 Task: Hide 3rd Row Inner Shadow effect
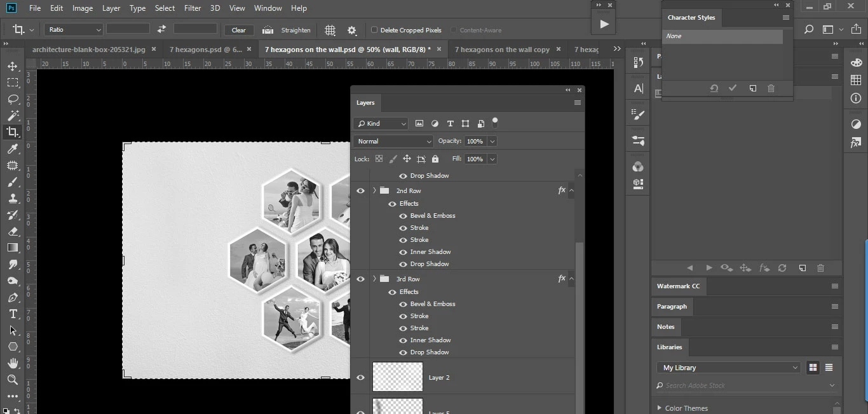click(x=403, y=340)
